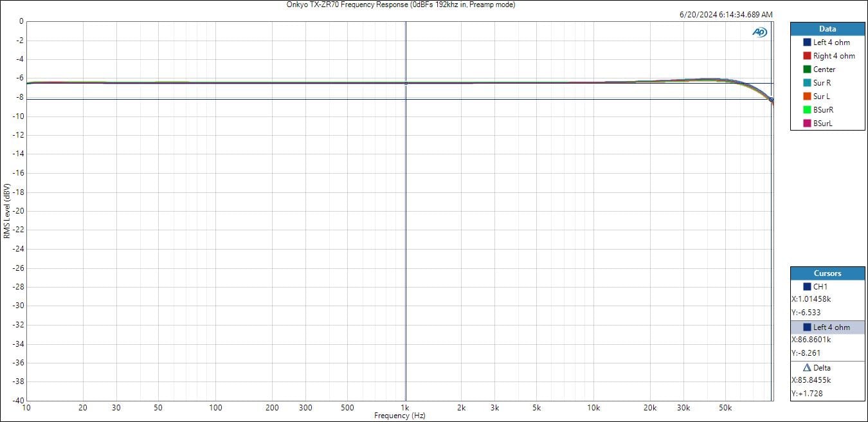Image resolution: width=868 pixels, height=422 pixels.
Task: Click the CH1 cursor color swatch
Action: (807, 287)
